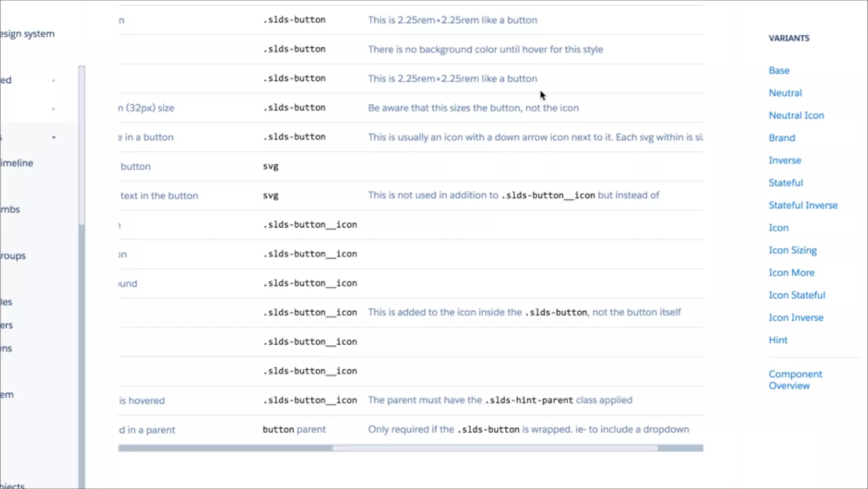Image resolution: width=868 pixels, height=489 pixels.
Task: Go to Icon Stateful variant
Action: tap(796, 295)
